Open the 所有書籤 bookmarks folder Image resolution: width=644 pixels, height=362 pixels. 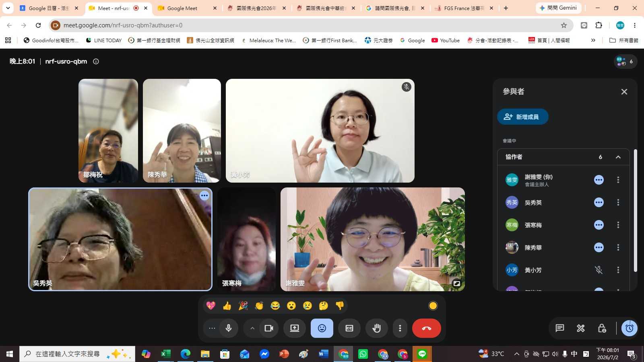(623, 40)
